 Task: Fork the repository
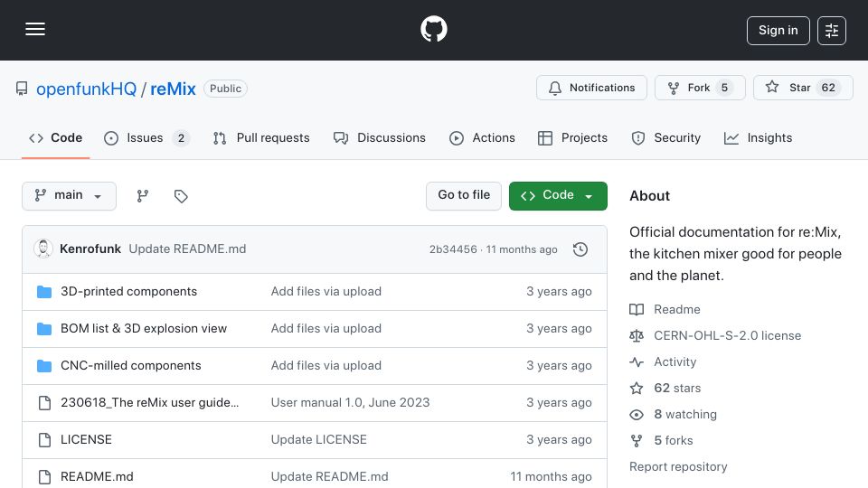(x=700, y=88)
